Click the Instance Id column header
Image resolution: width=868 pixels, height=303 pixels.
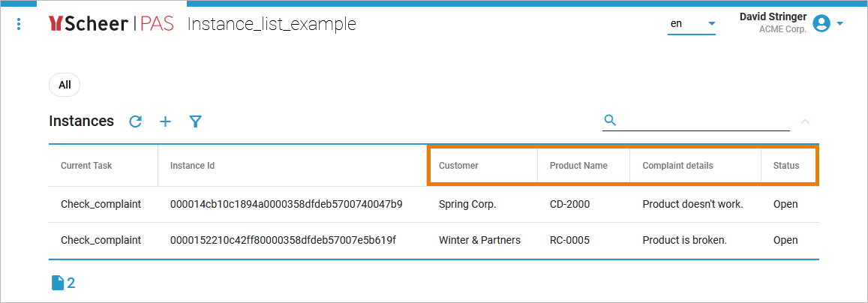coord(192,166)
